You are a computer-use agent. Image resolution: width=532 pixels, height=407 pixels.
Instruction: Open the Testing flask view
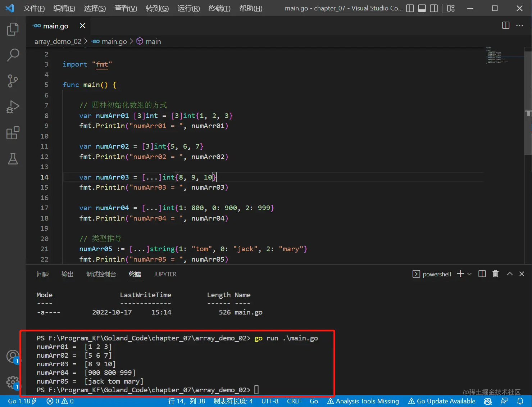coord(13,159)
